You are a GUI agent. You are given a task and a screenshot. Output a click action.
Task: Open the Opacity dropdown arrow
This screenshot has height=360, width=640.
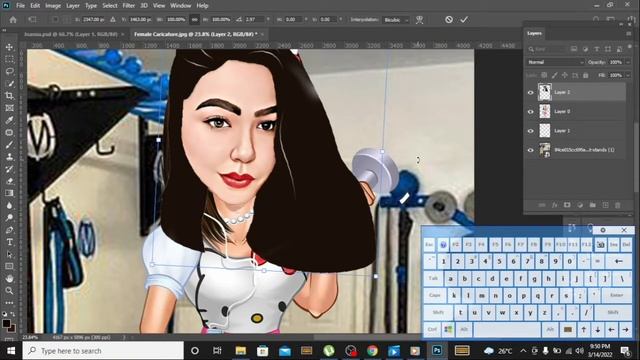pos(628,62)
